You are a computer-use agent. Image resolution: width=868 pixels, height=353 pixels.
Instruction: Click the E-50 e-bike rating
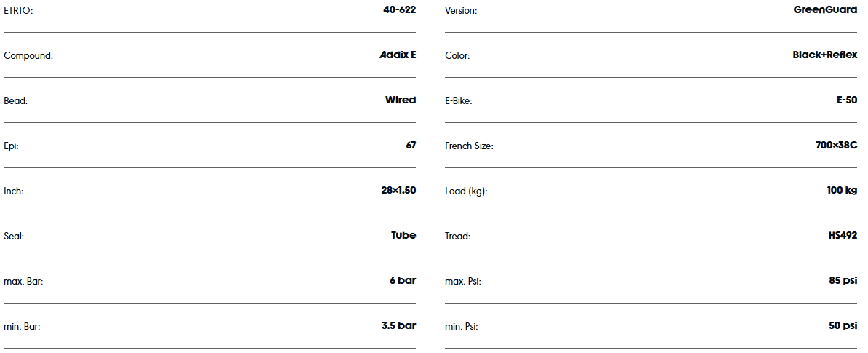pyautogui.click(x=847, y=100)
